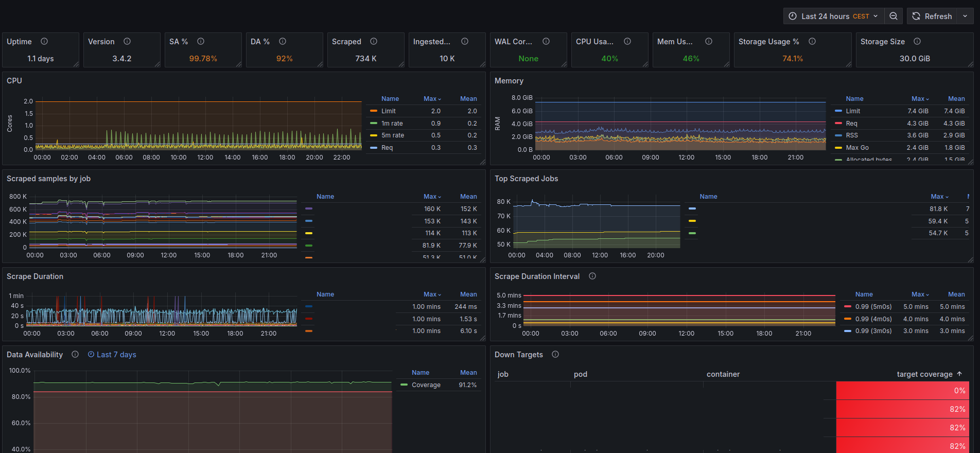
Task: Sort Scrape Duration legend by Max
Action: 432,294
